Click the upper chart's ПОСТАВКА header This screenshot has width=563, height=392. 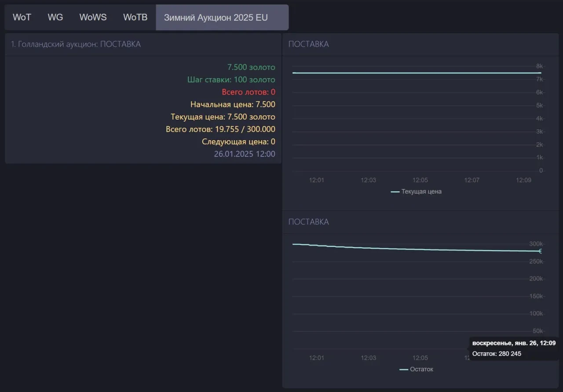308,44
